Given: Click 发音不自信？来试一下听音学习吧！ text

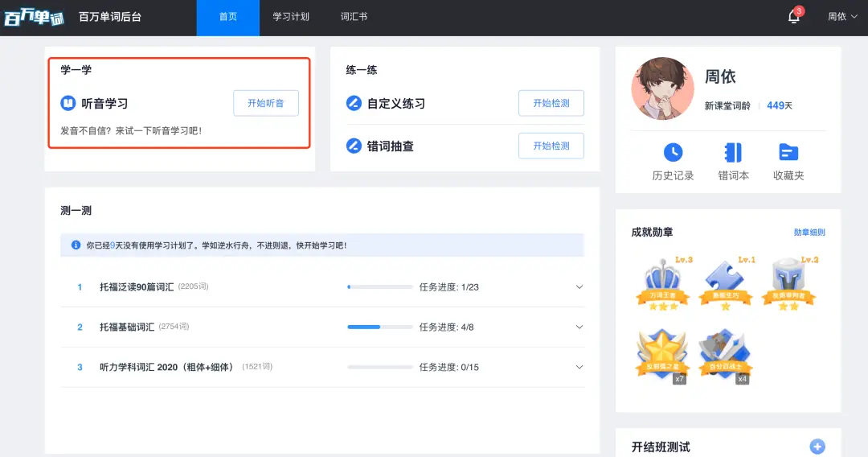Looking at the screenshot, I should [x=131, y=130].
